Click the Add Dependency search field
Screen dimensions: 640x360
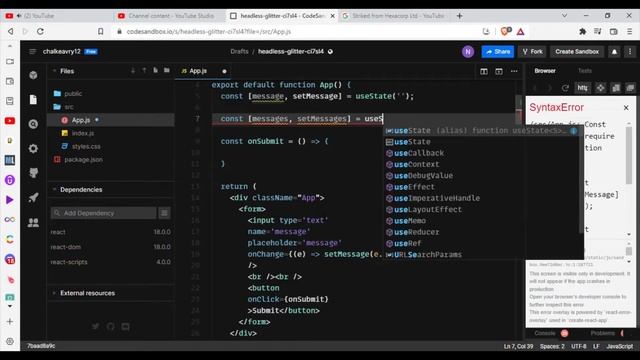point(104,213)
